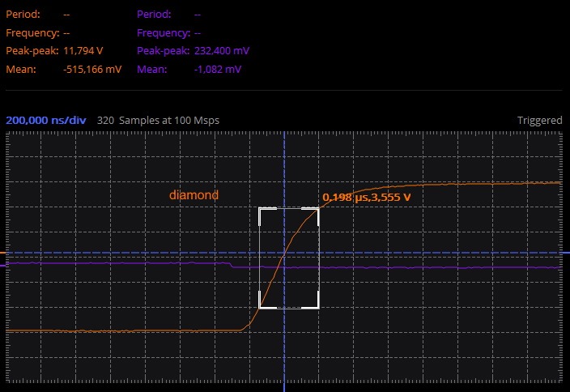570x392 pixels.
Task: Click the blue trigger level marker on right edge
Action: click(x=567, y=253)
